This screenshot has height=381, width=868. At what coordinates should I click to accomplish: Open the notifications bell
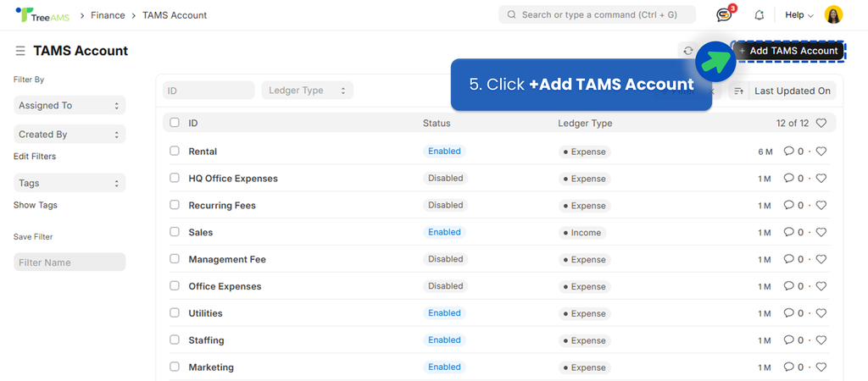(x=759, y=15)
